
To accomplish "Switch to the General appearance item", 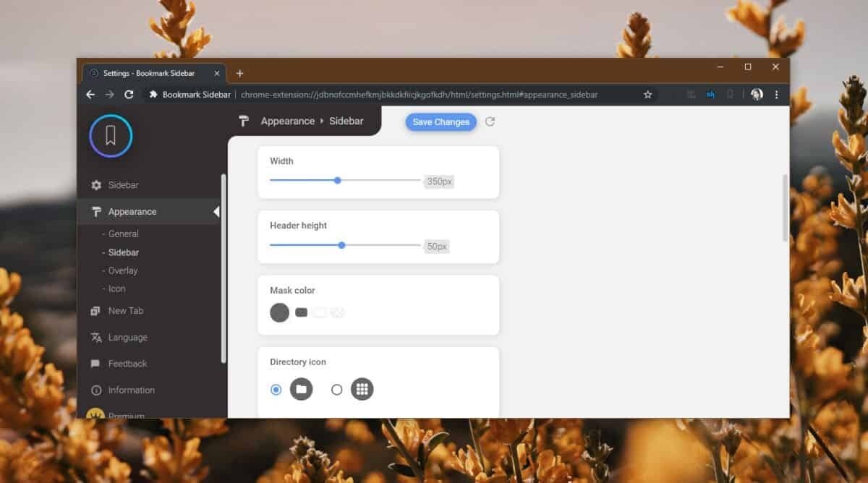I will pyautogui.click(x=124, y=234).
